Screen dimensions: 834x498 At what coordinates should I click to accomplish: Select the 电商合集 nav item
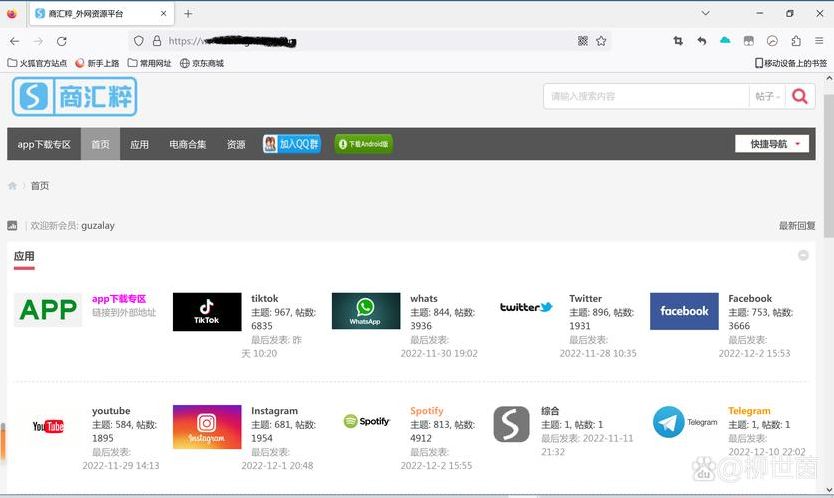pos(188,144)
